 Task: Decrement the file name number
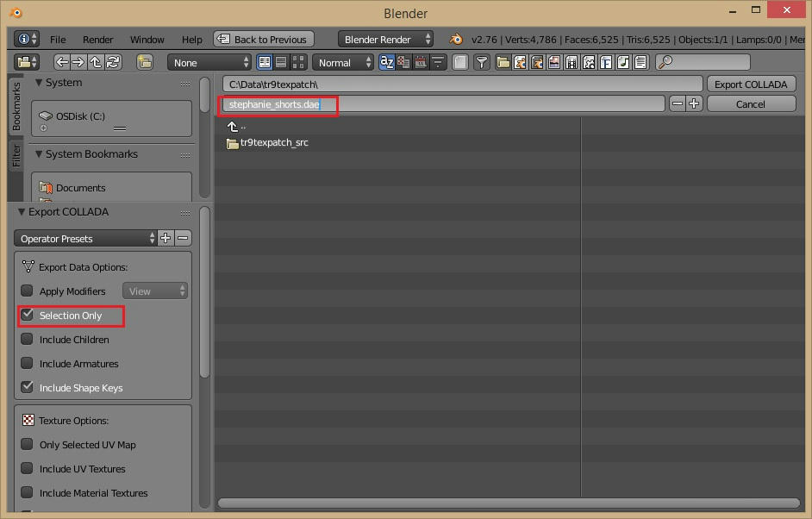pyautogui.click(x=678, y=104)
